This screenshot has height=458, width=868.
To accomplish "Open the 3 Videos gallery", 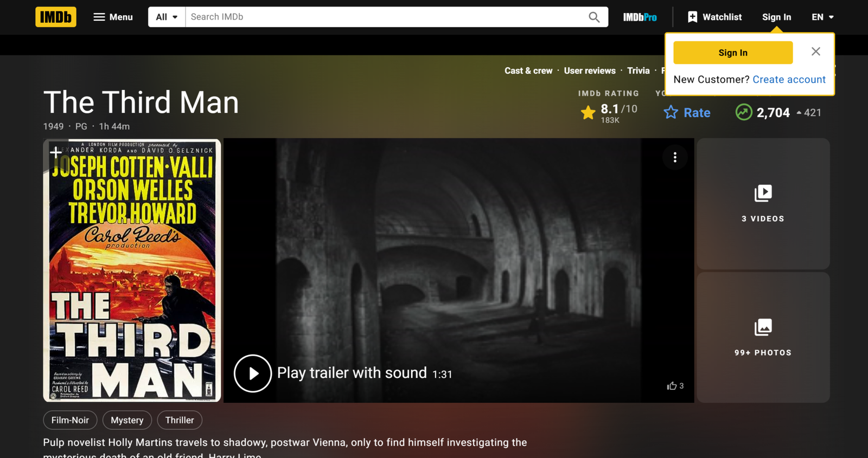I will coord(763,203).
